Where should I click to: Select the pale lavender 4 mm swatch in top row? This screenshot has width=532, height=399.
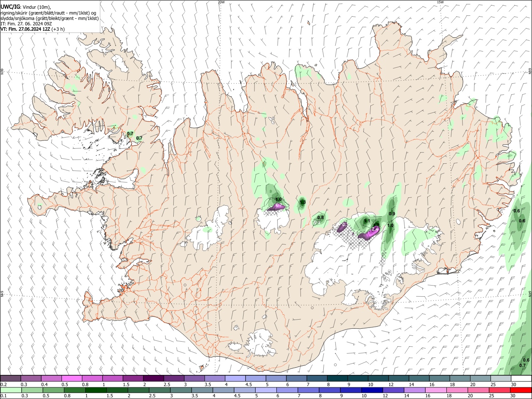click(x=235, y=378)
